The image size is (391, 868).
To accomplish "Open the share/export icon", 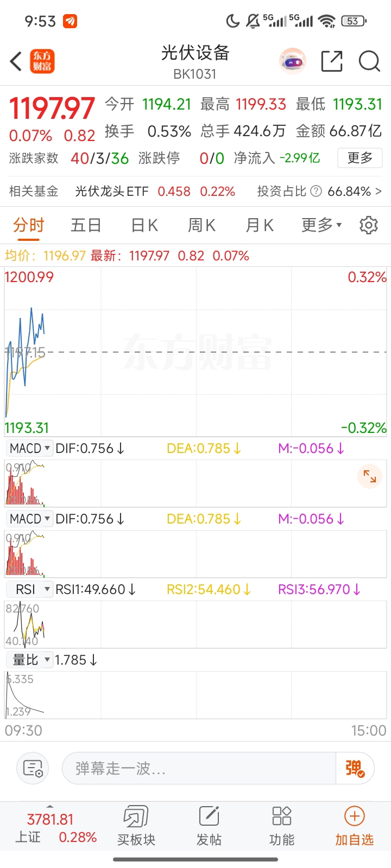I will click(x=332, y=61).
